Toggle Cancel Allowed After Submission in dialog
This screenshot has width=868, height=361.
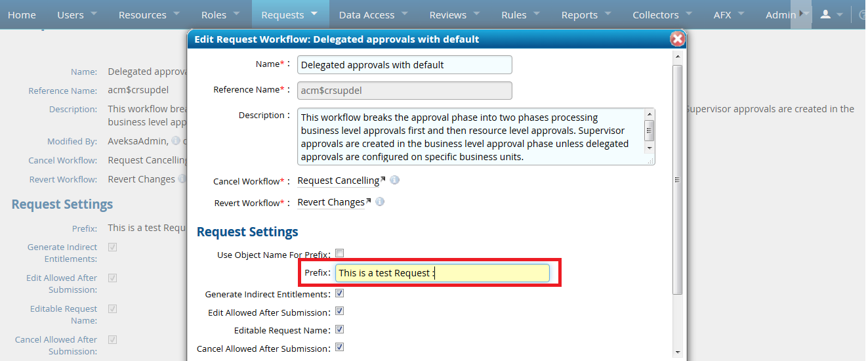click(339, 347)
